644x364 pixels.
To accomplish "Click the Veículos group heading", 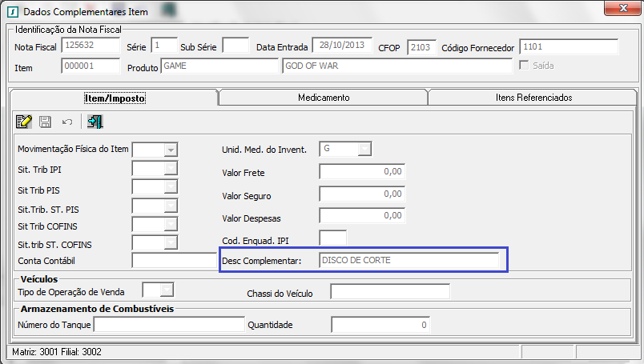I will coord(39,279).
